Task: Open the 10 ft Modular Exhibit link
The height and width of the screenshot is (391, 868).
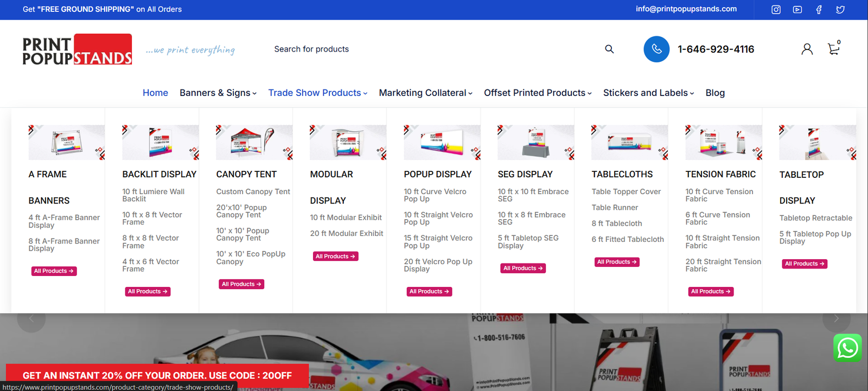Action: pos(346,217)
